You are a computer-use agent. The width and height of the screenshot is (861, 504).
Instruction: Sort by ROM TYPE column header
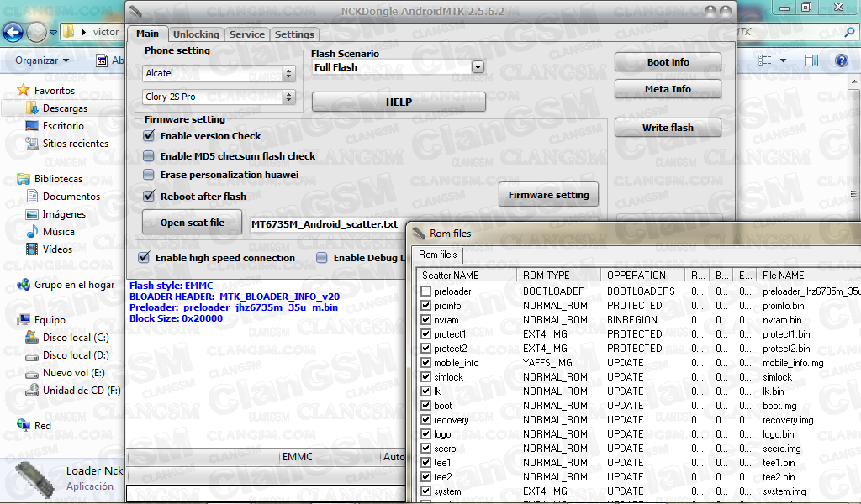pyautogui.click(x=558, y=276)
